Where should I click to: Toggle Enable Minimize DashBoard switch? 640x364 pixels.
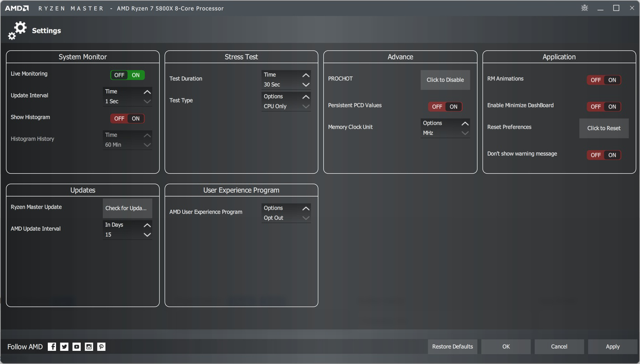[604, 106]
